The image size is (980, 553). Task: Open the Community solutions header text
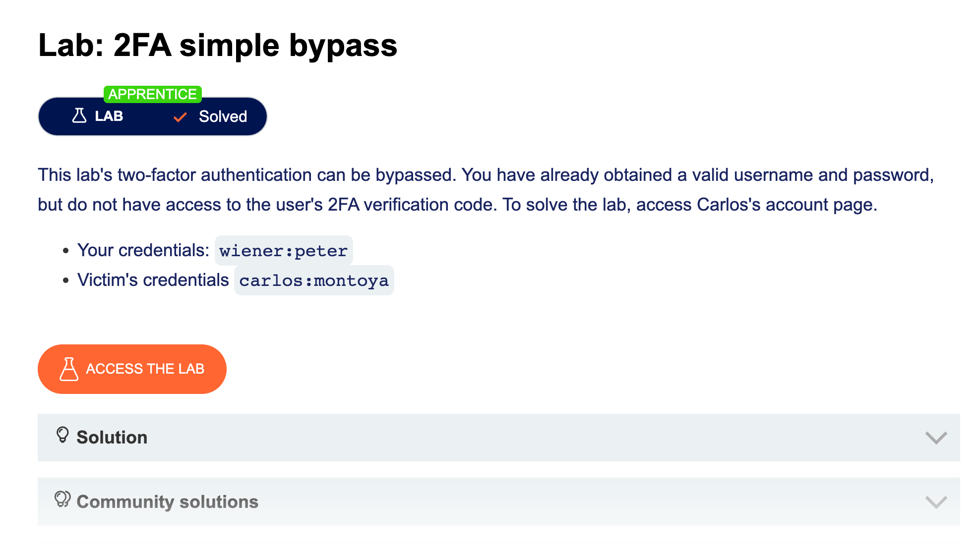[167, 502]
